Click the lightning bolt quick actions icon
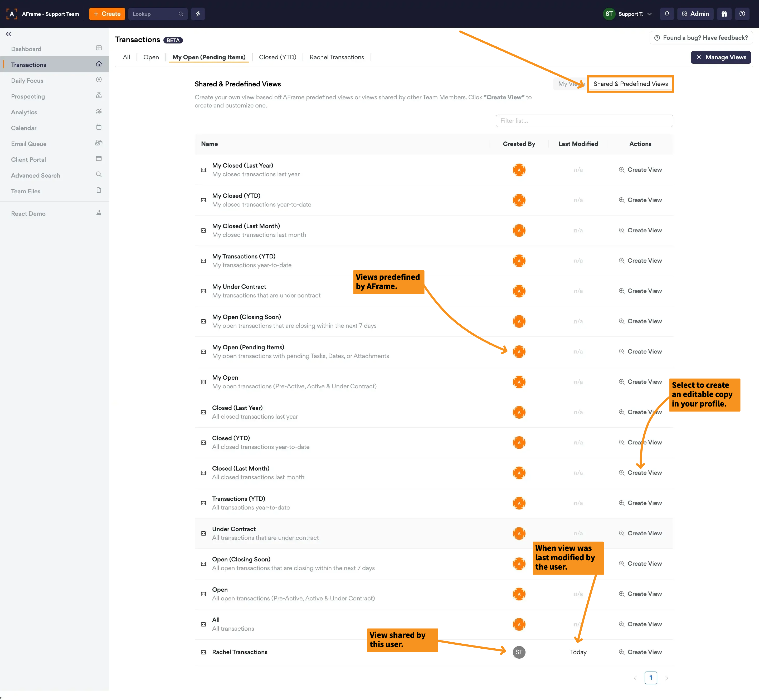 point(198,14)
